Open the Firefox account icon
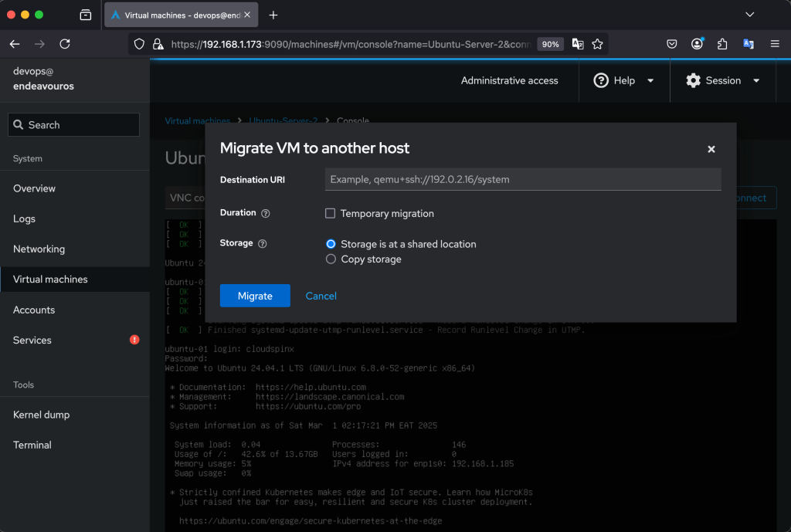 click(x=698, y=44)
